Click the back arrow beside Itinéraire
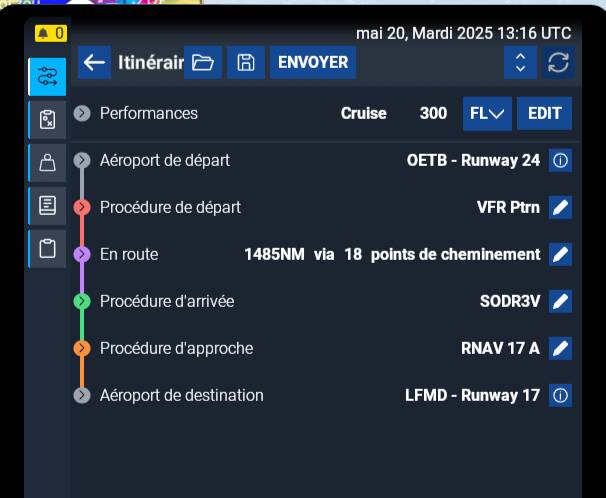This screenshot has width=606, height=498. point(94,63)
